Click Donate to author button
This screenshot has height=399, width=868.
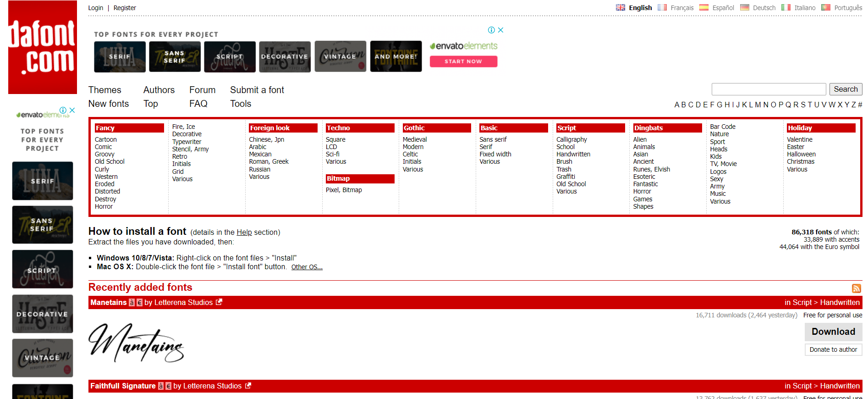(x=833, y=349)
